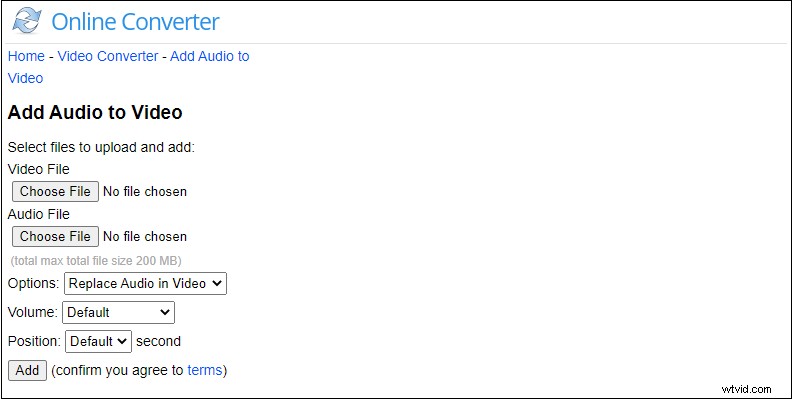
Task: Click the Add button
Action: [27, 370]
